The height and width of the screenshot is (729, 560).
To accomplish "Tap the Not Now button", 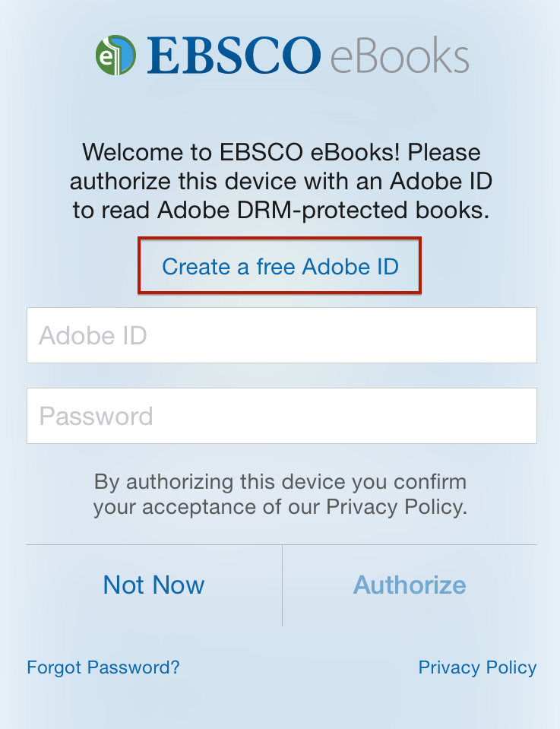I will [153, 585].
